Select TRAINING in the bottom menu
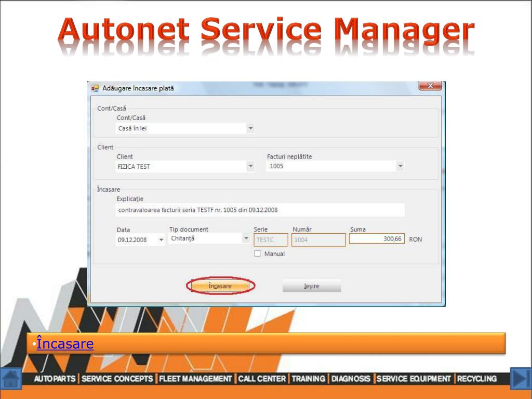This screenshot has height=399, width=532. pyautogui.click(x=309, y=379)
